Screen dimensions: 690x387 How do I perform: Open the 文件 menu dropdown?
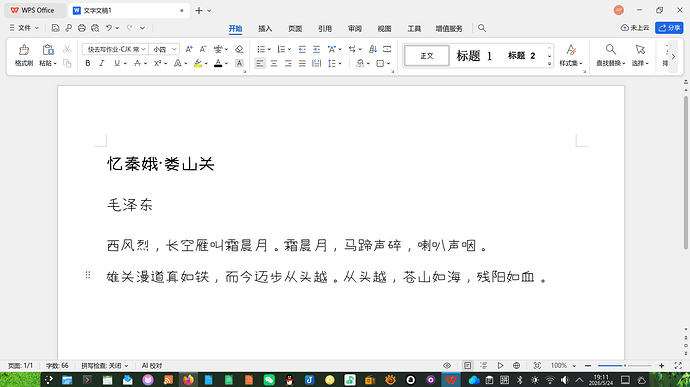coord(24,28)
